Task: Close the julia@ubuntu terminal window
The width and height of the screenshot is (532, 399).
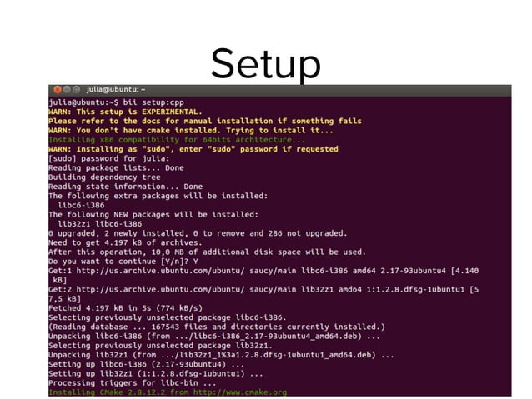Action: point(58,89)
